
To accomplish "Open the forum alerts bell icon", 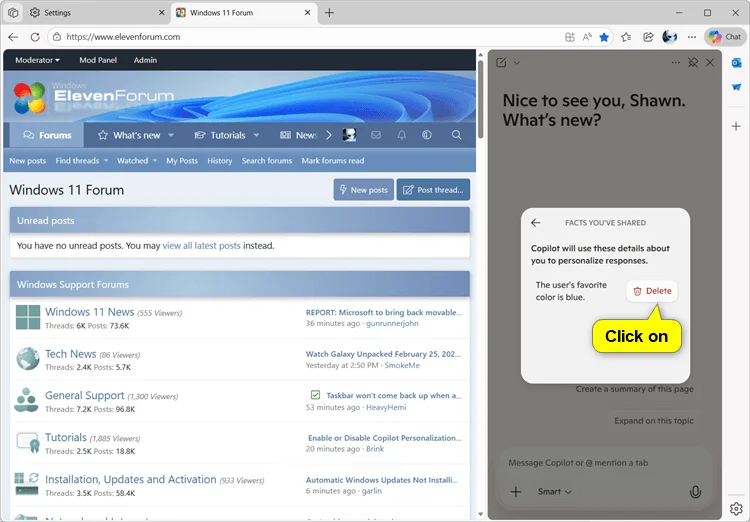I will pyautogui.click(x=402, y=135).
